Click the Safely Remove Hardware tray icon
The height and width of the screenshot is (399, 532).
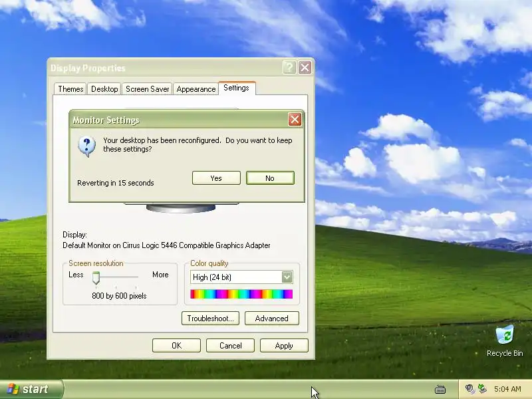tap(482, 389)
